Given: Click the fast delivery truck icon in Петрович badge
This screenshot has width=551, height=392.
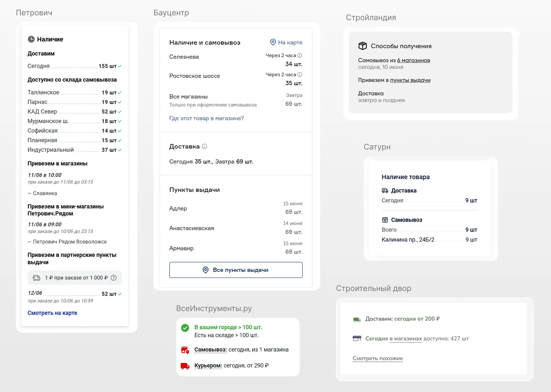Looking at the screenshot, I should [36, 278].
